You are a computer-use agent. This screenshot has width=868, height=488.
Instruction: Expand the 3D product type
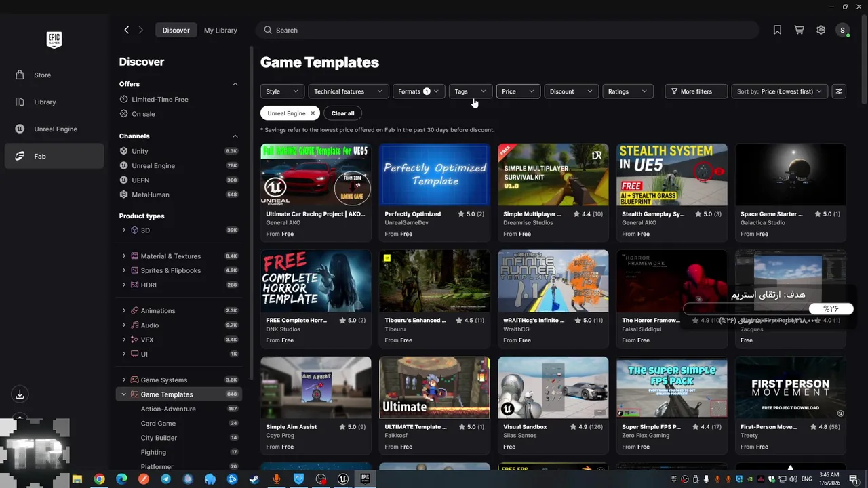[x=123, y=230]
